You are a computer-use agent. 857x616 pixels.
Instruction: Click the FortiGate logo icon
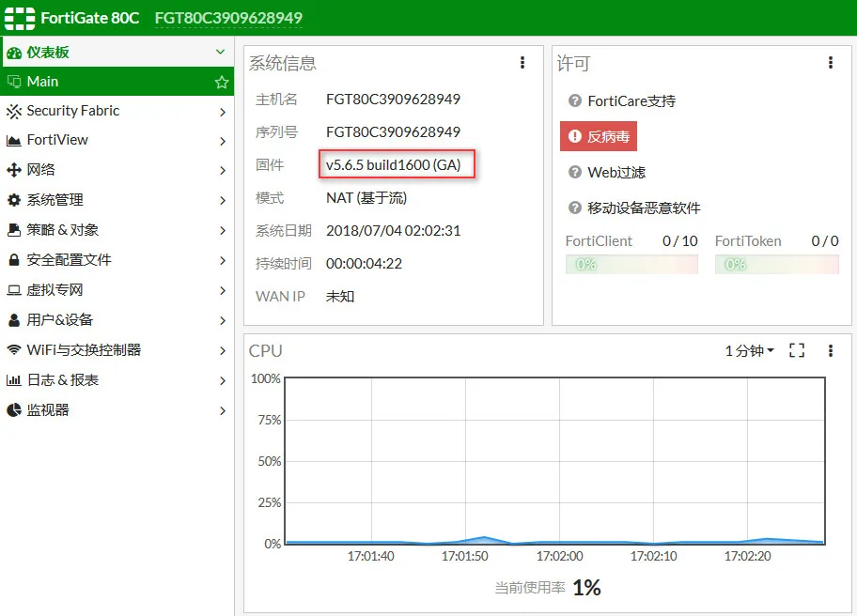[20, 18]
